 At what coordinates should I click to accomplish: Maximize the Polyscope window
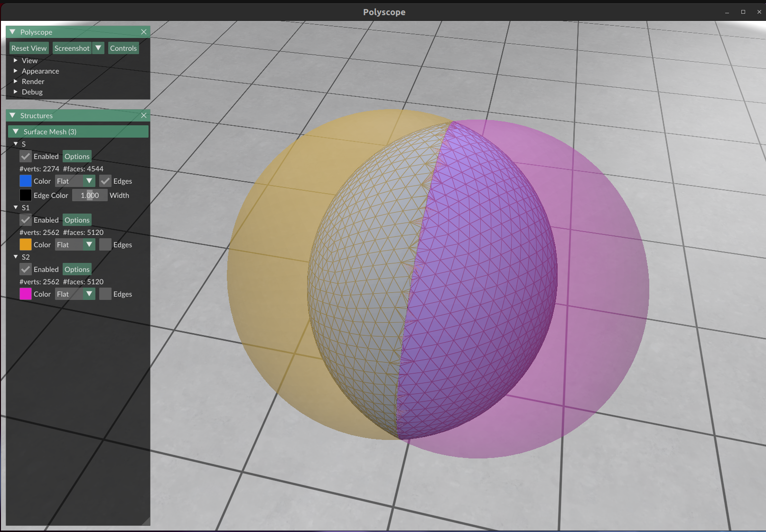743,12
